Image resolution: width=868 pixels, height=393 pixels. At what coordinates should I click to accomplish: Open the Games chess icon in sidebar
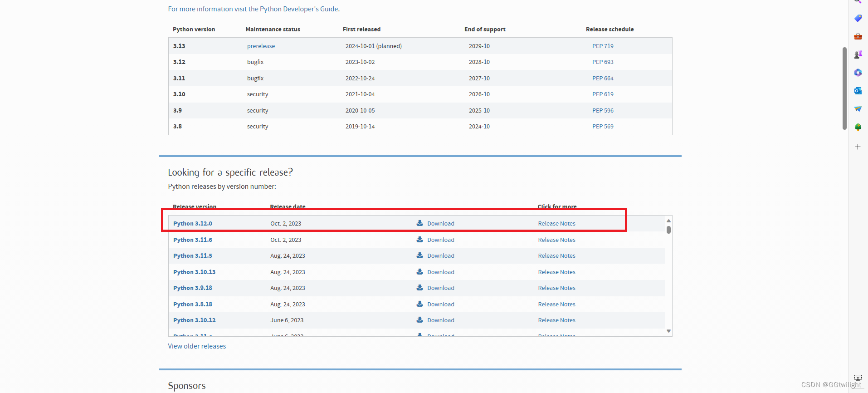858,54
